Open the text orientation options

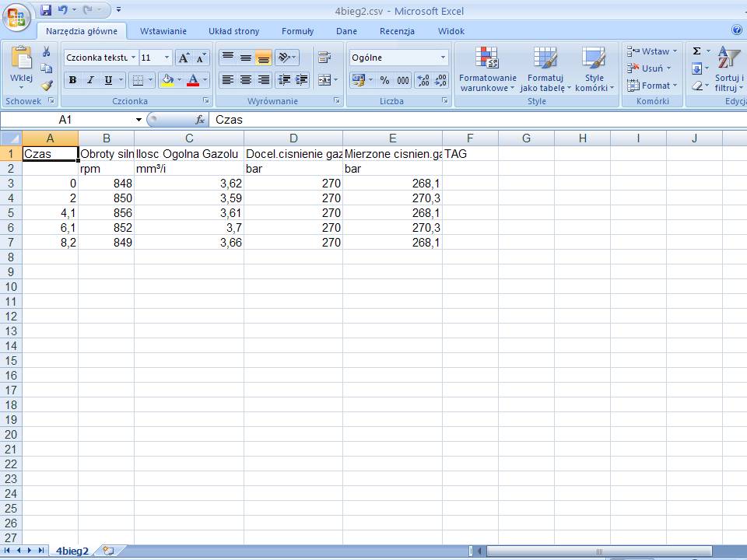pos(287,58)
